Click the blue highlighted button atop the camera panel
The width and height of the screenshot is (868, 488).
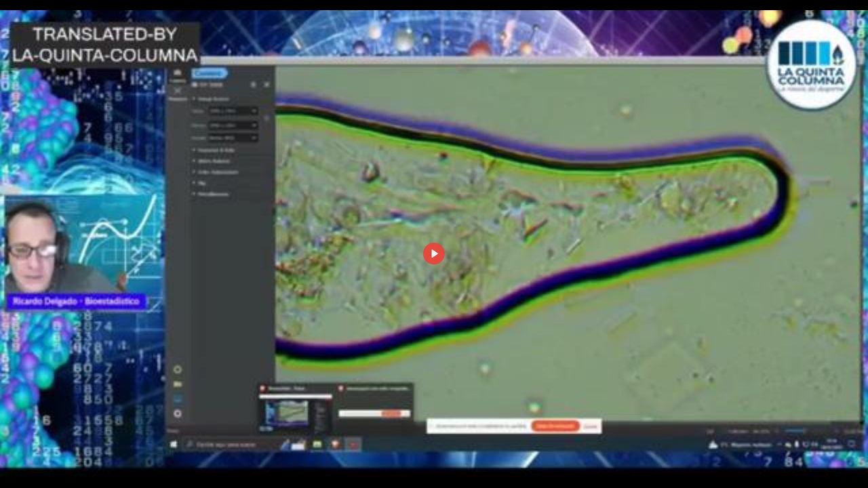[x=209, y=73]
